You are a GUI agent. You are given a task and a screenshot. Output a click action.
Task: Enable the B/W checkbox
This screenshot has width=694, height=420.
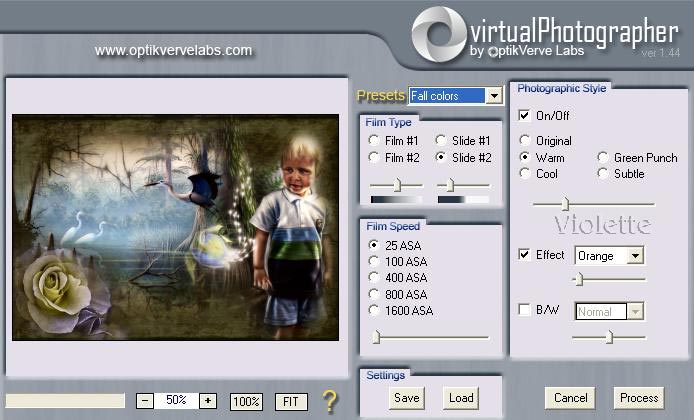[525, 310]
